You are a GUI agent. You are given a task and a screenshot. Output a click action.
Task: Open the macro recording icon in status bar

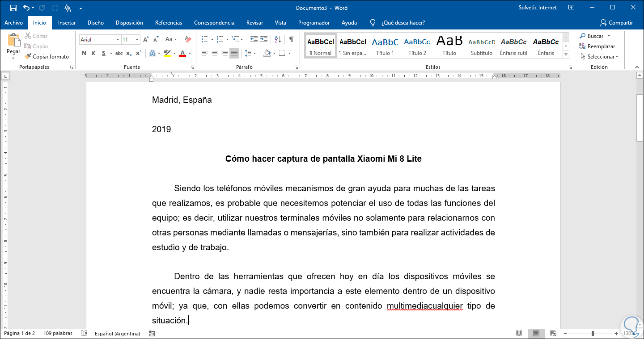tap(152, 333)
